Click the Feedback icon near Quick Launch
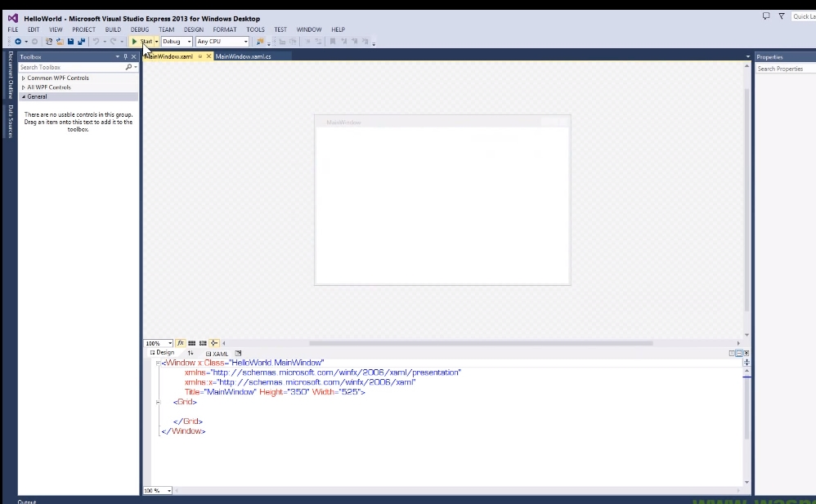816x504 pixels. [766, 16]
